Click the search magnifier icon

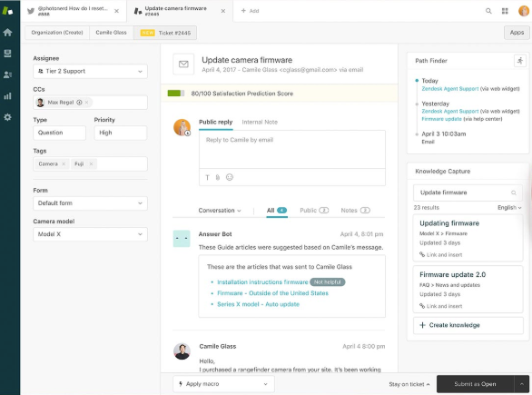click(x=488, y=11)
